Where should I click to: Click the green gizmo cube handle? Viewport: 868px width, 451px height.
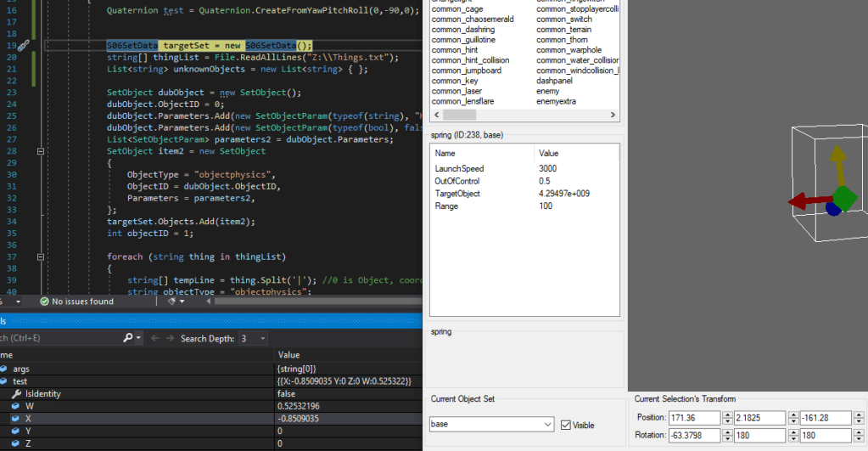[x=845, y=199]
